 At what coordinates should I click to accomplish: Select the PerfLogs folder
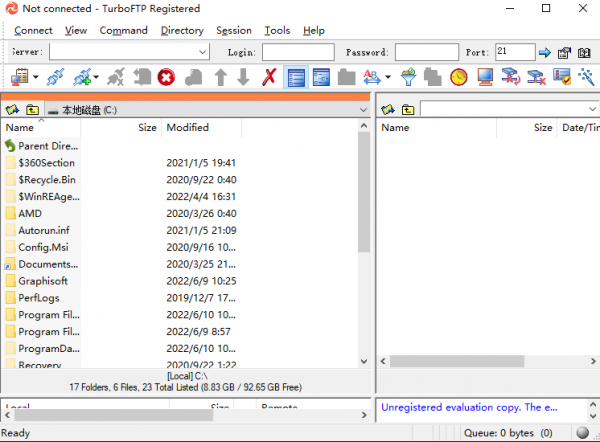33,297
